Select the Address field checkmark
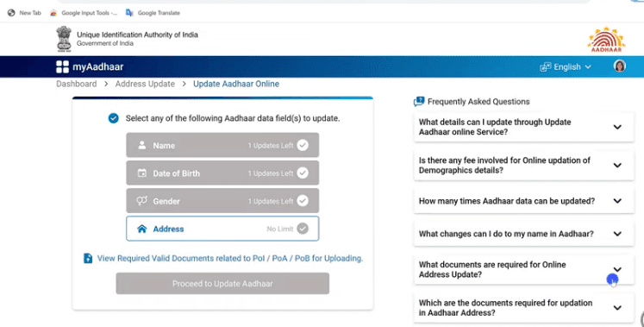 coord(303,229)
